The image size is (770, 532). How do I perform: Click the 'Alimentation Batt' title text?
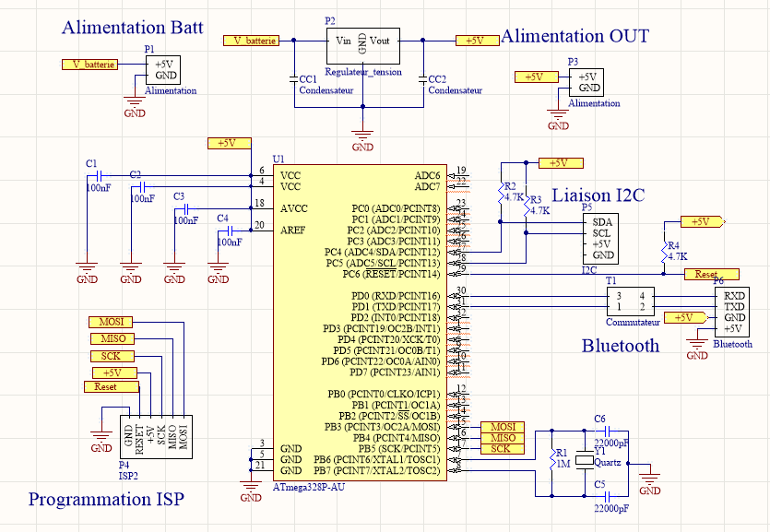click(132, 28)
